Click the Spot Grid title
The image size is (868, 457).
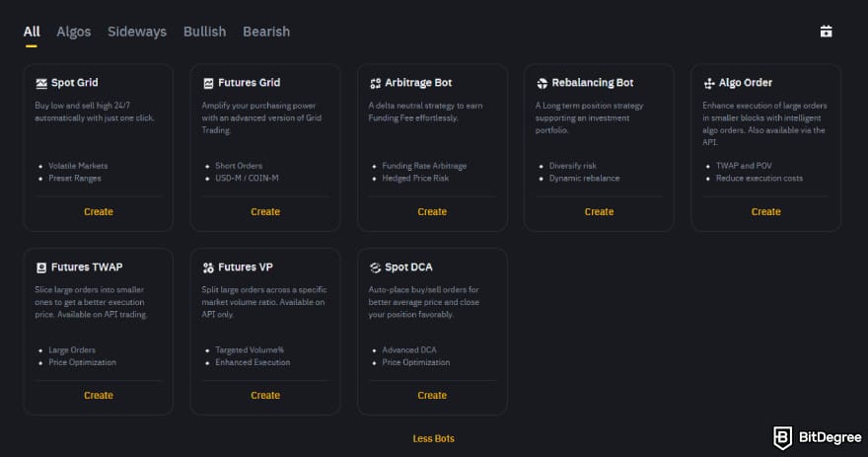coord(75,83)
